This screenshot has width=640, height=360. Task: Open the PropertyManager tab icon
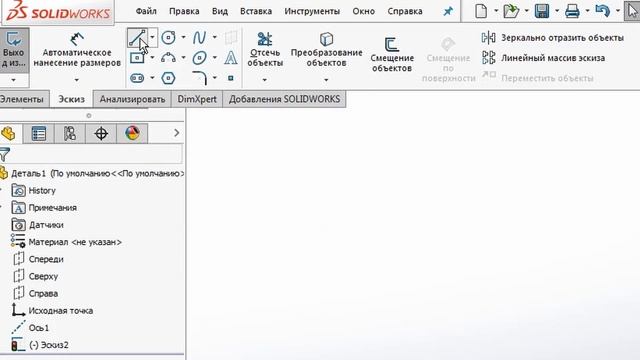tap(39, 133)
